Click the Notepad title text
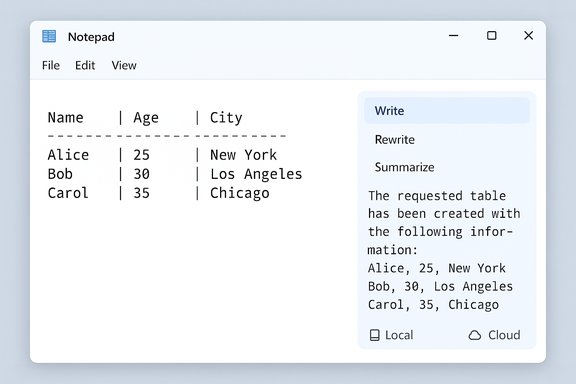 coord(91,37)
